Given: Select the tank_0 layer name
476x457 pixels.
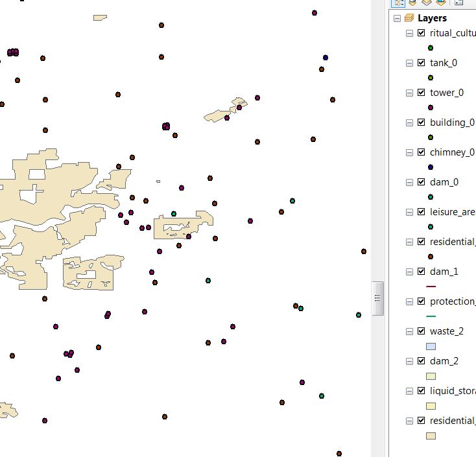Looking at the screenshot, I should pyautogui.click(x=443, y=63).
